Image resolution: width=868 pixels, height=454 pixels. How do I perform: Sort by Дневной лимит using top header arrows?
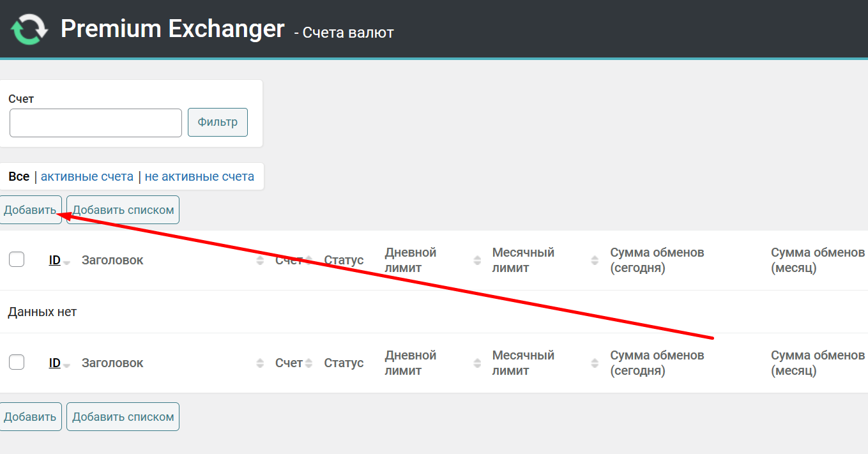click(x=477, y=261)
